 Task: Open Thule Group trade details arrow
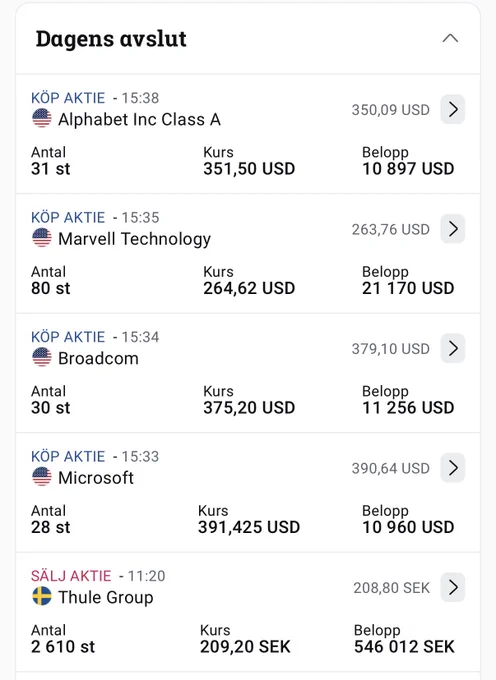point(453,587)
